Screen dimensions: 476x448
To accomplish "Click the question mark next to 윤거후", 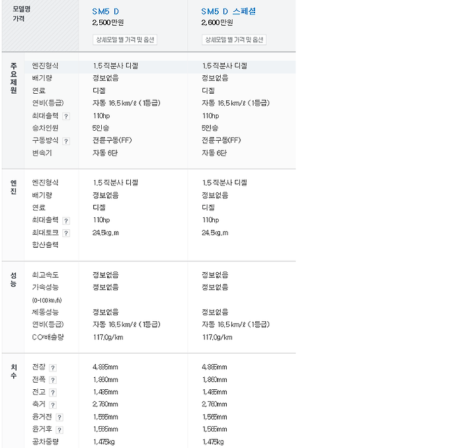I will (59, 429).
